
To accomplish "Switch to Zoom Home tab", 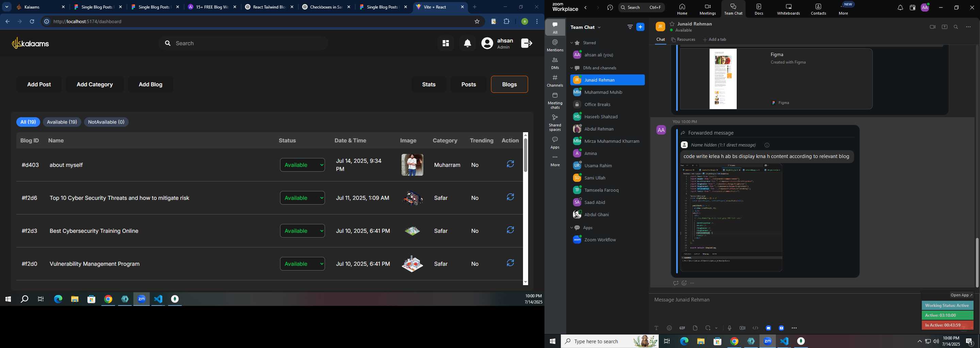I will tap(682, 9).
